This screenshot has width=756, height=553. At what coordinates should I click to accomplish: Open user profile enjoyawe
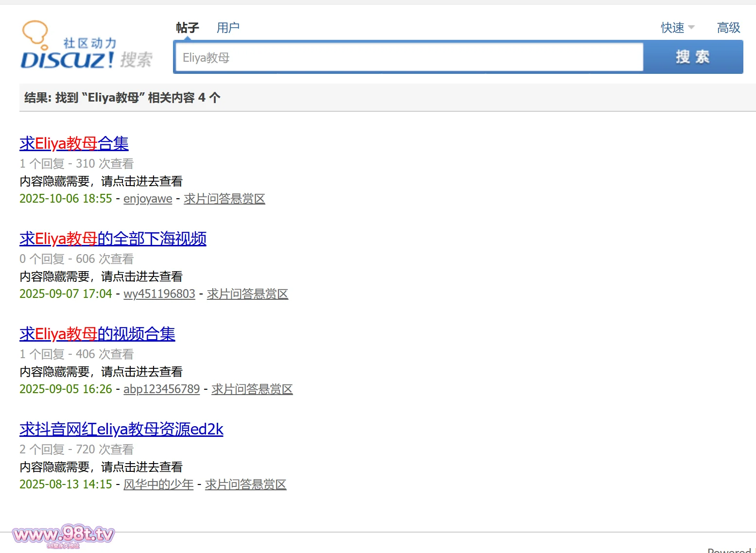point(148,199)
